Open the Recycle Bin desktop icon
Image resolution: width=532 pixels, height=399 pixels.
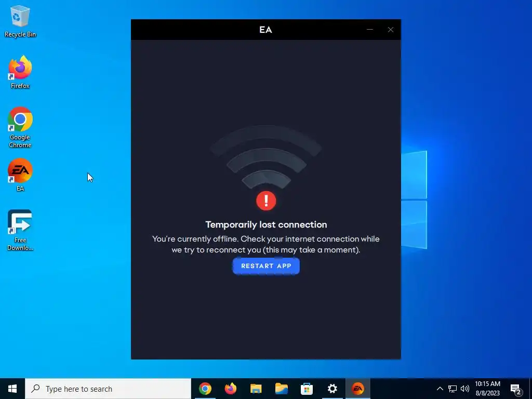tap(20, 21)
